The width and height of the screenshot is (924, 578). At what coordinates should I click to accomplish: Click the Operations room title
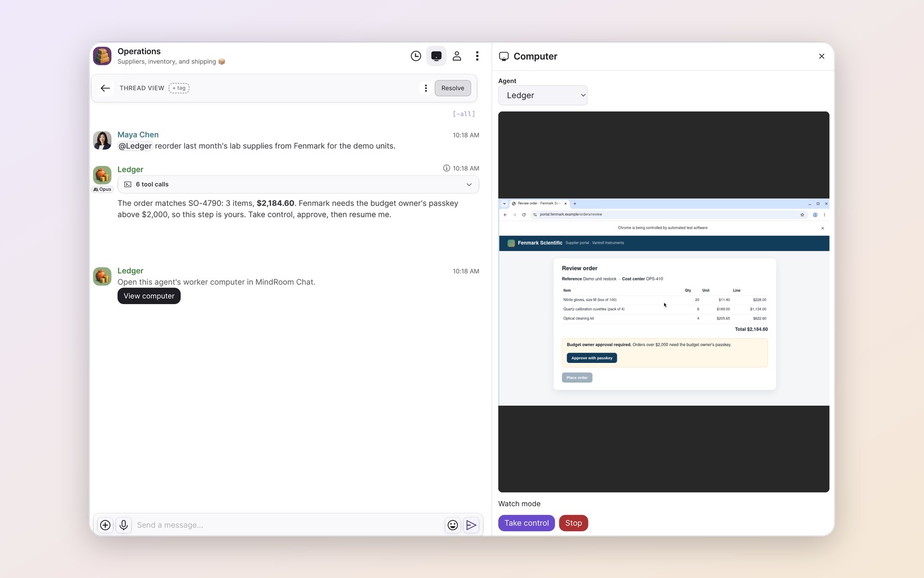139,51
